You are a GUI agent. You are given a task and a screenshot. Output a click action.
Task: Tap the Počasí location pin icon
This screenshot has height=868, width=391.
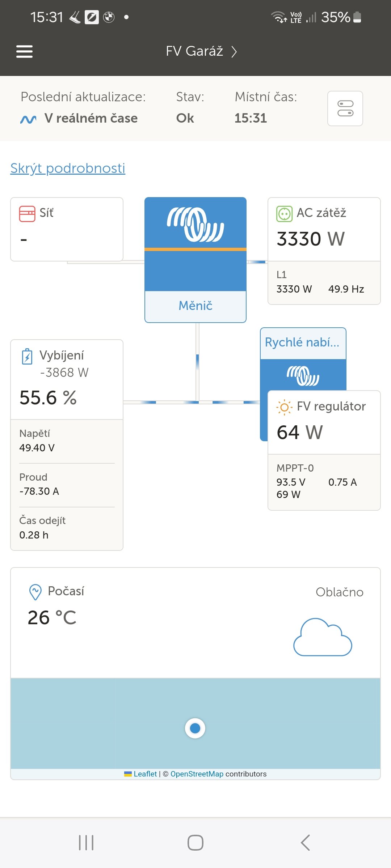point(35,592)
